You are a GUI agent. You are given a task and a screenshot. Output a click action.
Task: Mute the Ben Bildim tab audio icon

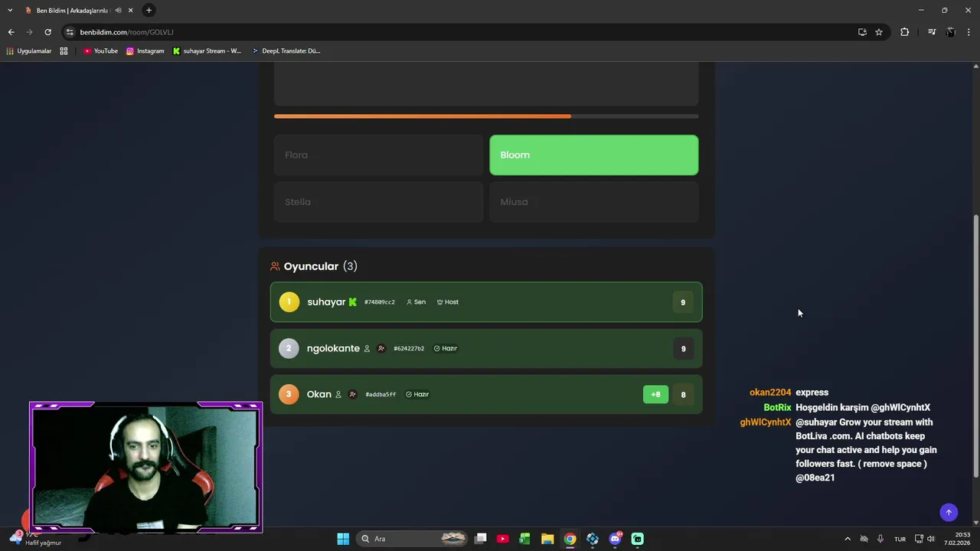[118, 10]
